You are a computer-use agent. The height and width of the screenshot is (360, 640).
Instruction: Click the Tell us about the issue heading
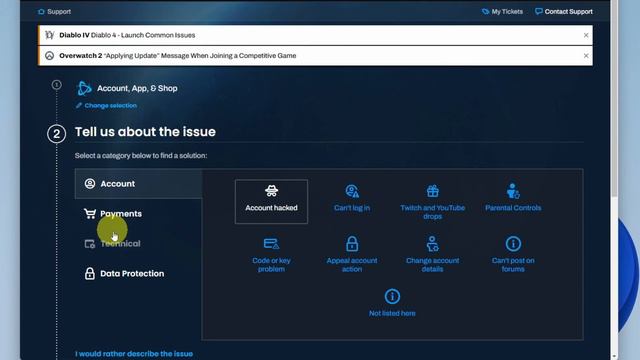point(145,132)
